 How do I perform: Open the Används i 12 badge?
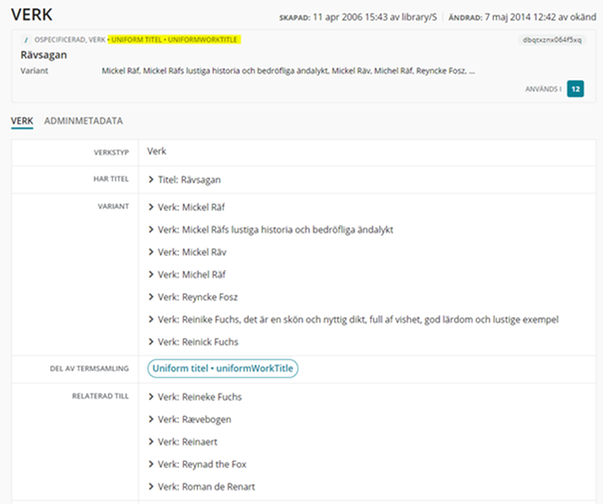[575, 89]
